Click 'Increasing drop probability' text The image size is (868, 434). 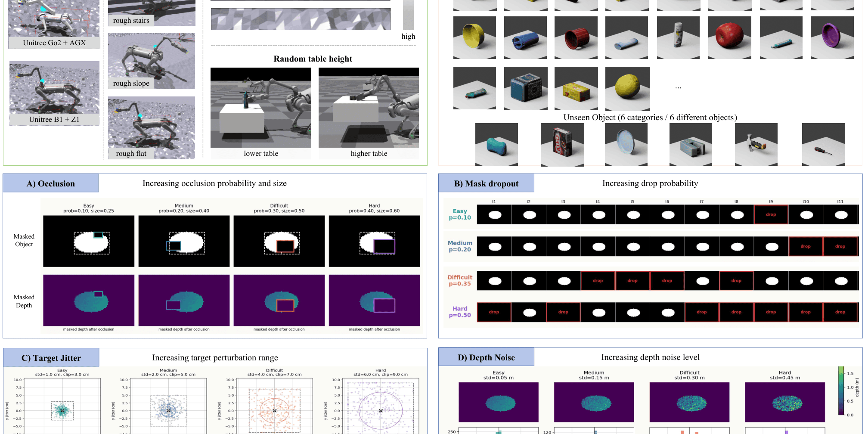(x=650, y=183)
